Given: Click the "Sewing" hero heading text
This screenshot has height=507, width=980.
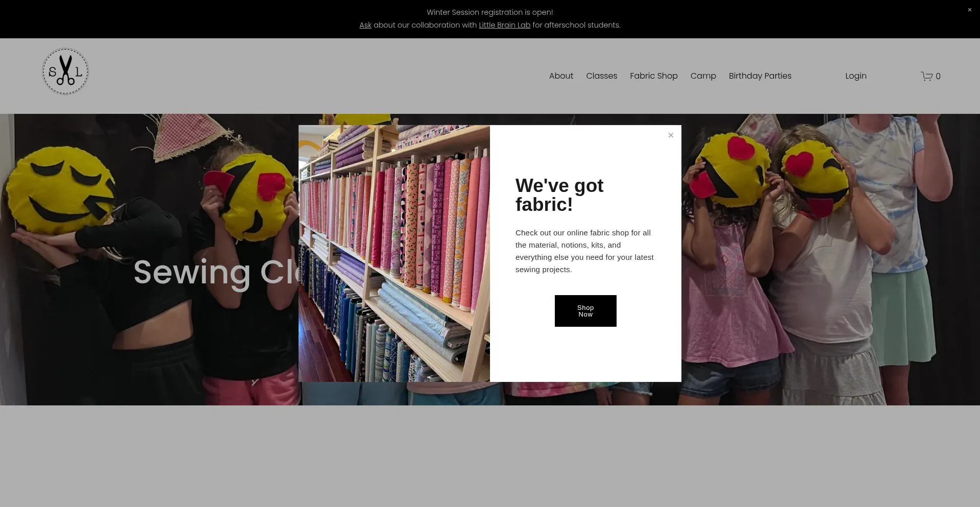Looking at the screenshot, I should (x=192, y=272).
